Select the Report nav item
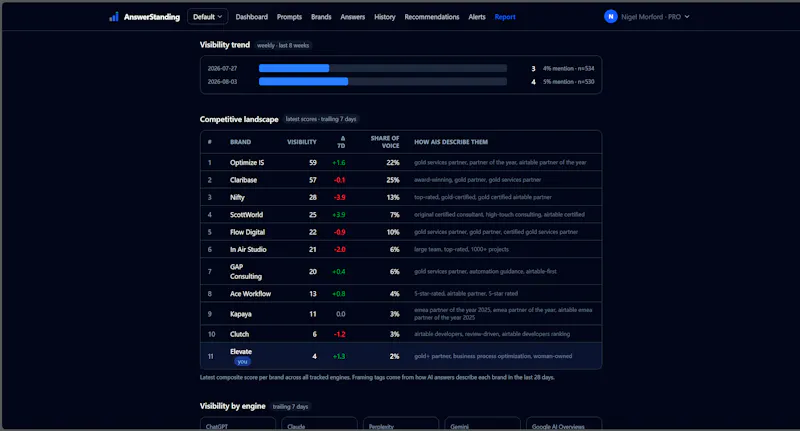Image resolution: width=800 pixels, height=431 pixels. click(x=505, y=17)
